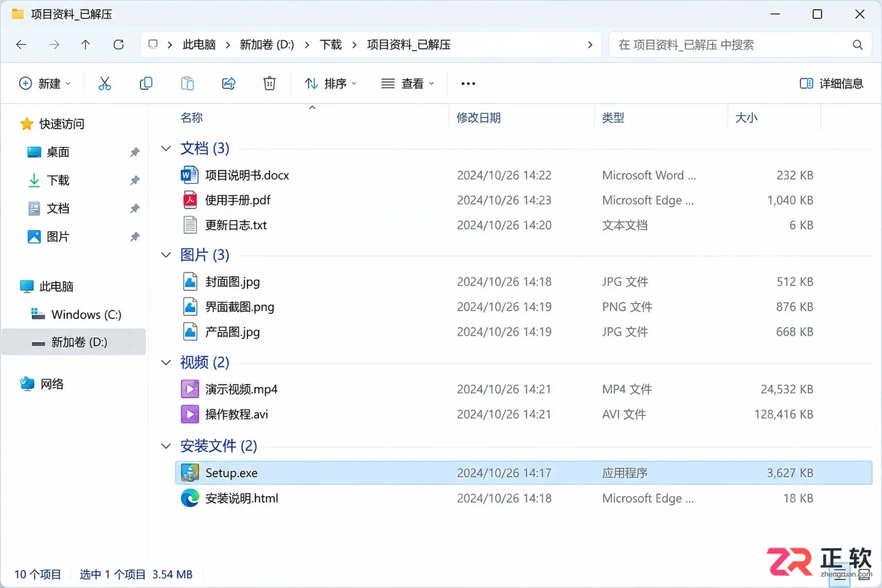Sort by the 修改日期 column header
Viewport: 882px width, 588px height.
coord(478,118)
